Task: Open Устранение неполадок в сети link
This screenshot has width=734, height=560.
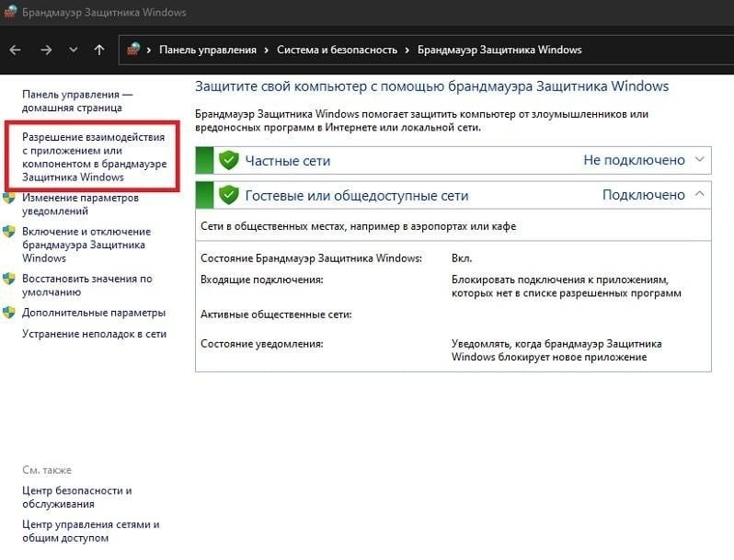Action: tap(94, 334)
